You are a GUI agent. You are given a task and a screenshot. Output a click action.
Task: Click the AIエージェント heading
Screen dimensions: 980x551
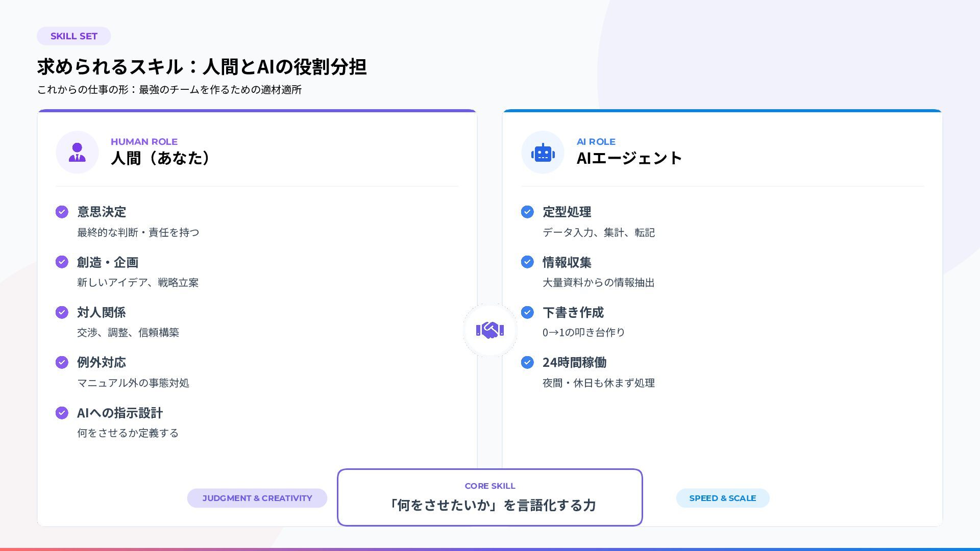click(629, 158)
